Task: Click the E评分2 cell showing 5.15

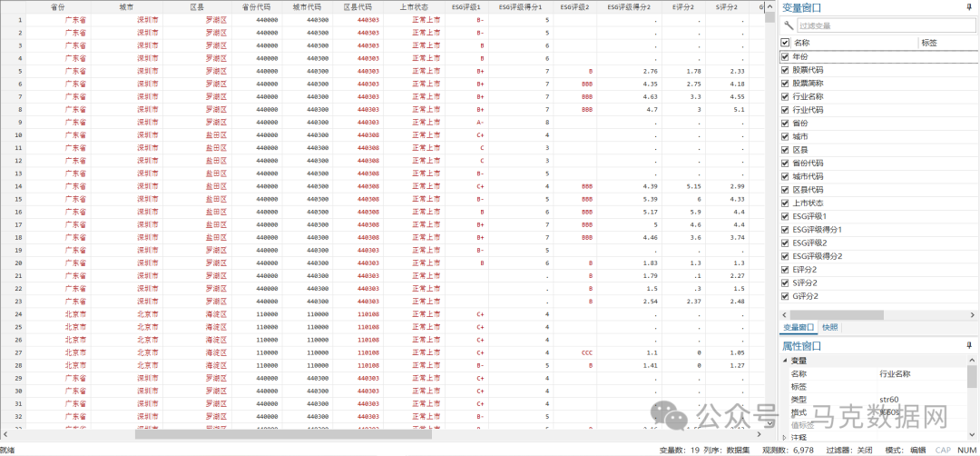Action: click(x=683, y=186)
